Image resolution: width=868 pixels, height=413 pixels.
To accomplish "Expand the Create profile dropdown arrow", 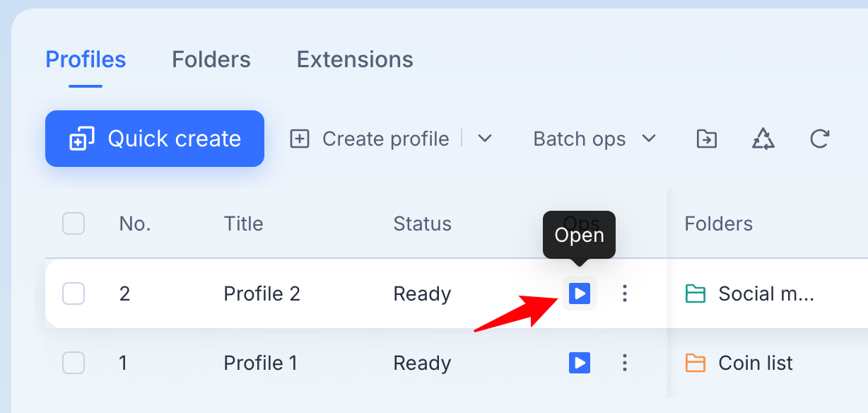I will coord(484,139).
